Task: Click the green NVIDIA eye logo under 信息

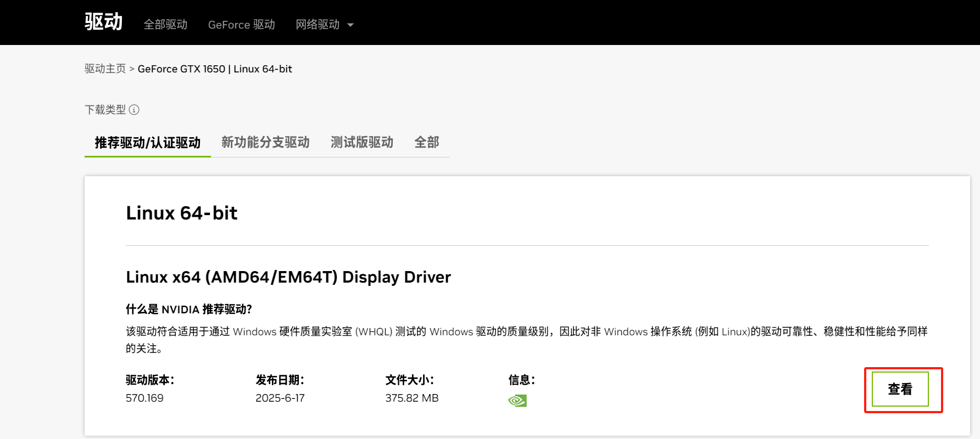Action: tap(517, 401)
